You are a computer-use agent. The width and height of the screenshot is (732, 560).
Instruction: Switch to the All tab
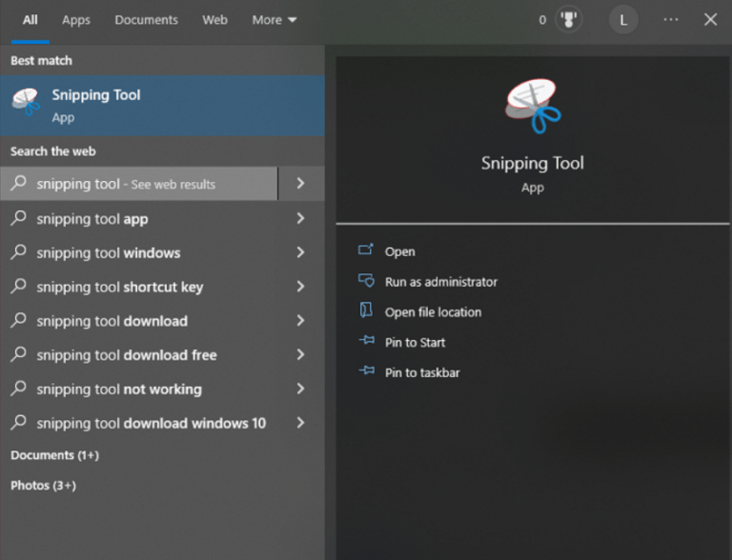(x=30, y=20)
